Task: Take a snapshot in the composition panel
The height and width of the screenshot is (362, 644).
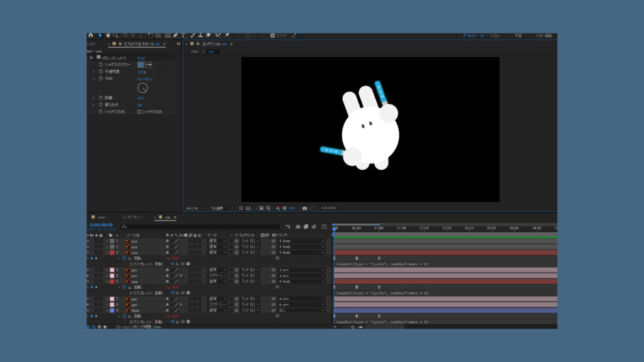Action: pyautogui.click(x=304, y=208)
